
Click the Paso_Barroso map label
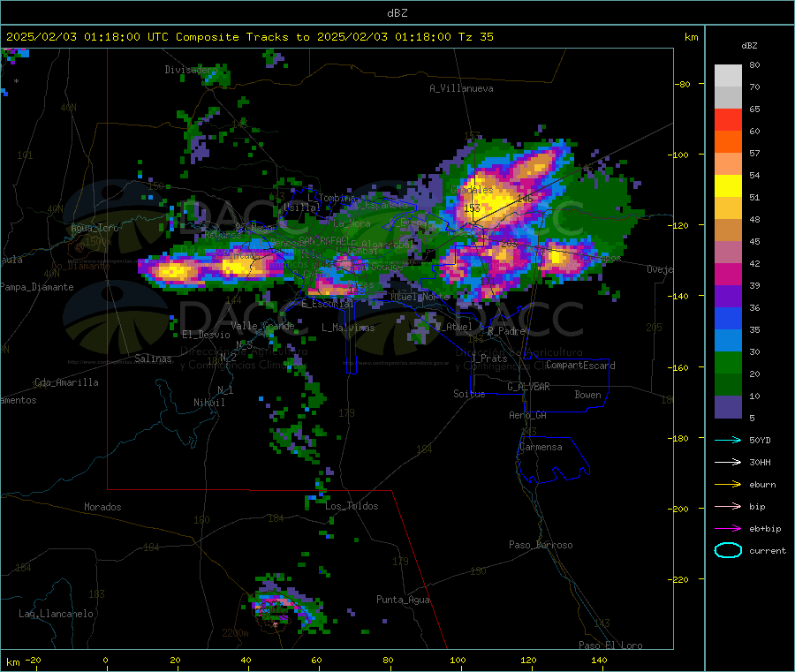tap(541, 545)
